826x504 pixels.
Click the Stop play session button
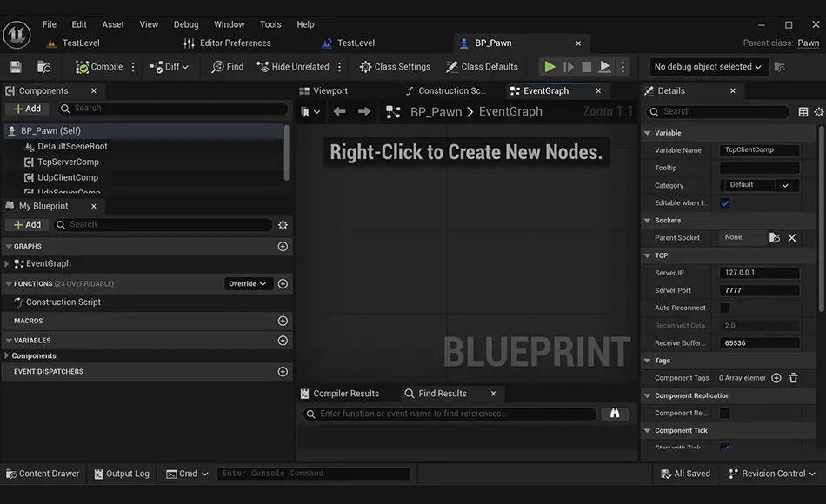pyautogui.click(x=586, y=67)
